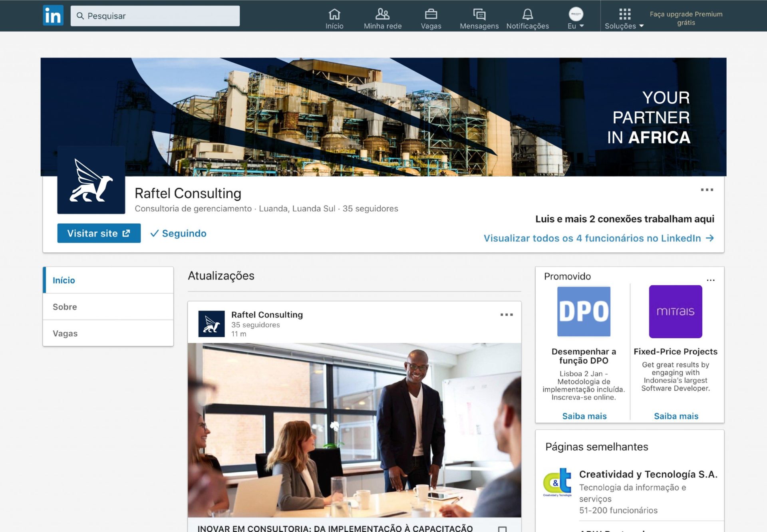Open the Início home icon in navbar
Viewport: 767px width, 532px height.
(334, 14)
